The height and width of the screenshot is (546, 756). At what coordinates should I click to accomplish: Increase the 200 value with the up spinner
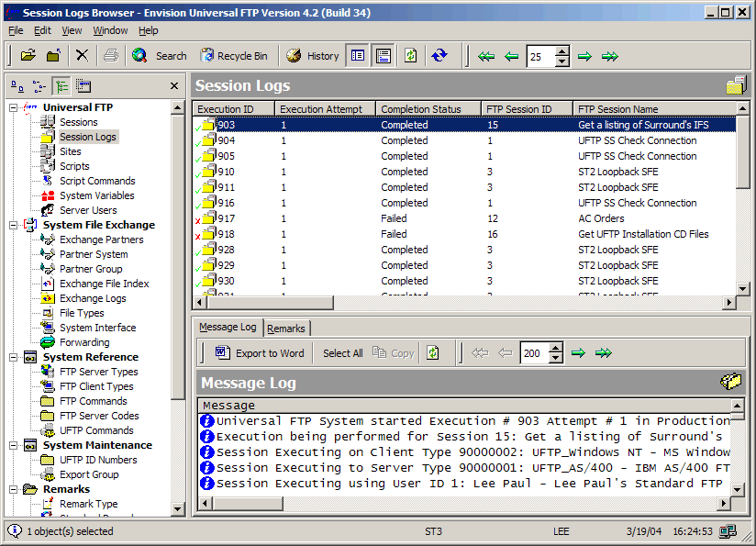coord(556,348)
